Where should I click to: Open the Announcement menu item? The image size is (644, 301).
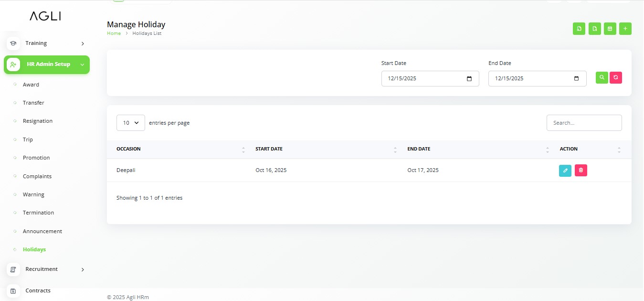(42, 231)
